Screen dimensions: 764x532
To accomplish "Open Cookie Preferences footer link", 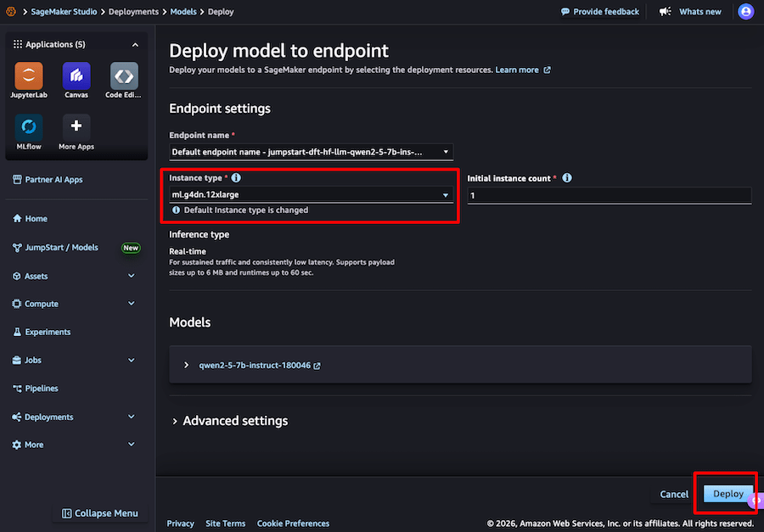I will 294,524.
